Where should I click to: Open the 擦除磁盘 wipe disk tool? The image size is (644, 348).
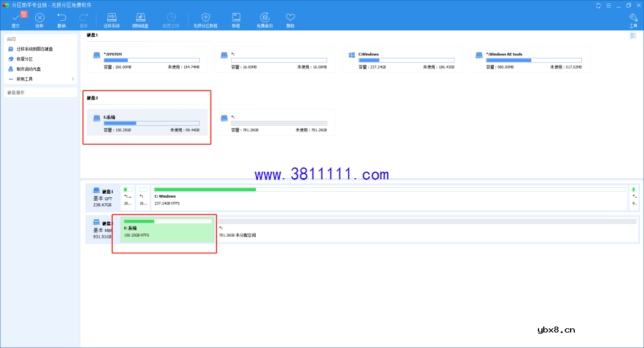[141, 20]
